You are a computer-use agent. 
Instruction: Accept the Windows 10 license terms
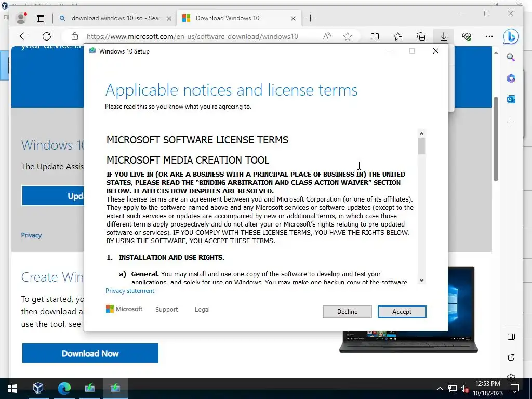click(402, 312)
